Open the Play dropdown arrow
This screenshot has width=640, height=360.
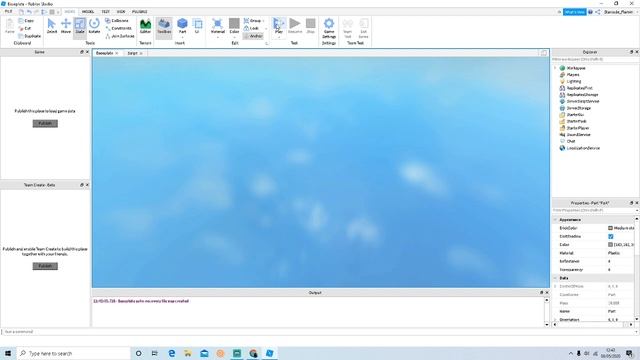278,37
